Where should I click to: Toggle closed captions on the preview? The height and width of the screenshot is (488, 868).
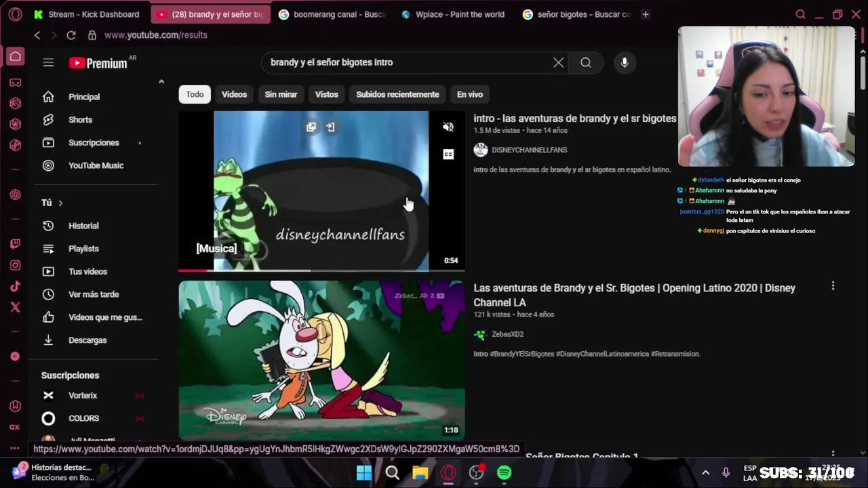pyautogui.click(x=448, y=155)
